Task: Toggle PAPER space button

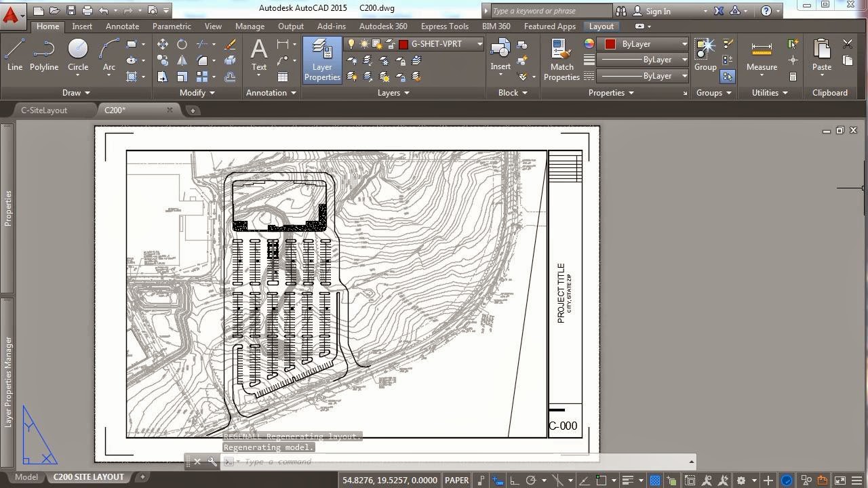Action: coord(457,480)
